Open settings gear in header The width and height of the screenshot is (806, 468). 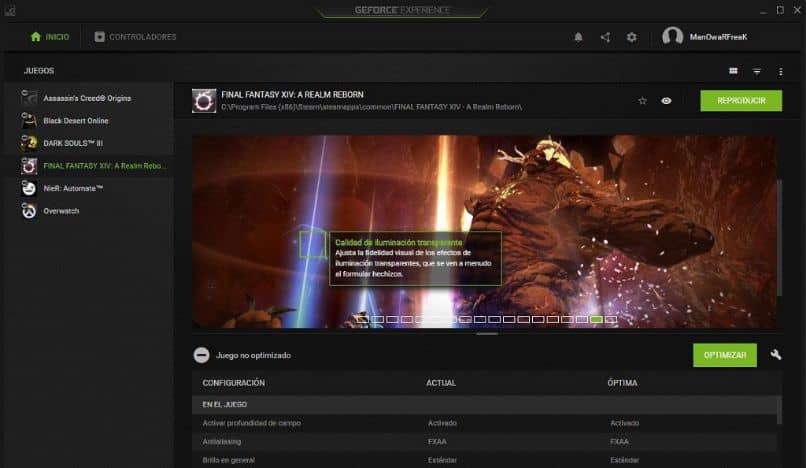[632, 37]
